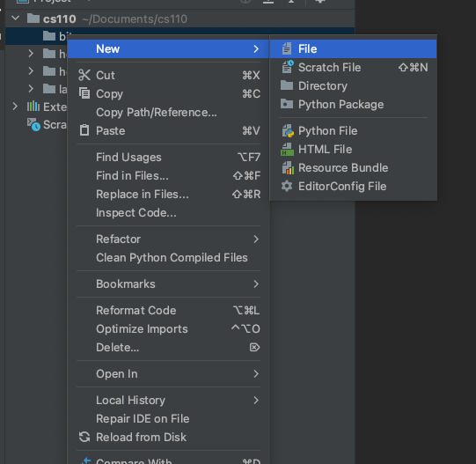476x464 pixels.
Task: Choose Copy Path/Reference...
Action: click(168, 113)
